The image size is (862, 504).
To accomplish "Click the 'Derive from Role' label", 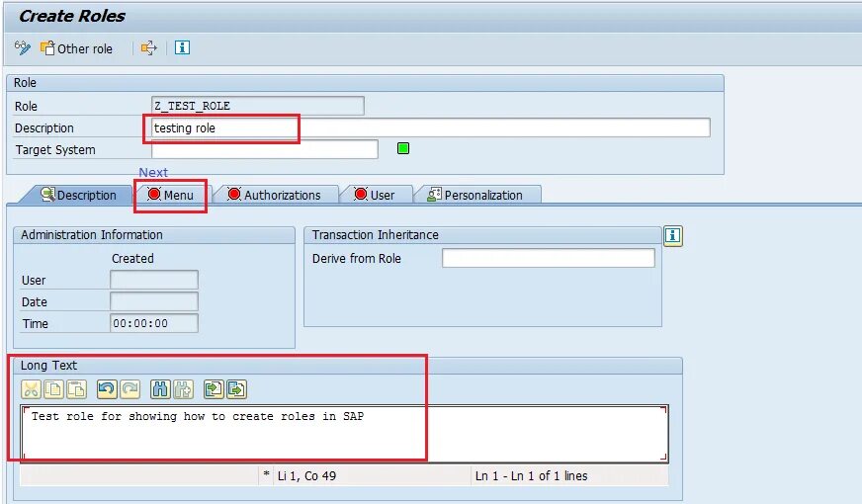I will click(x=356, y=258).
